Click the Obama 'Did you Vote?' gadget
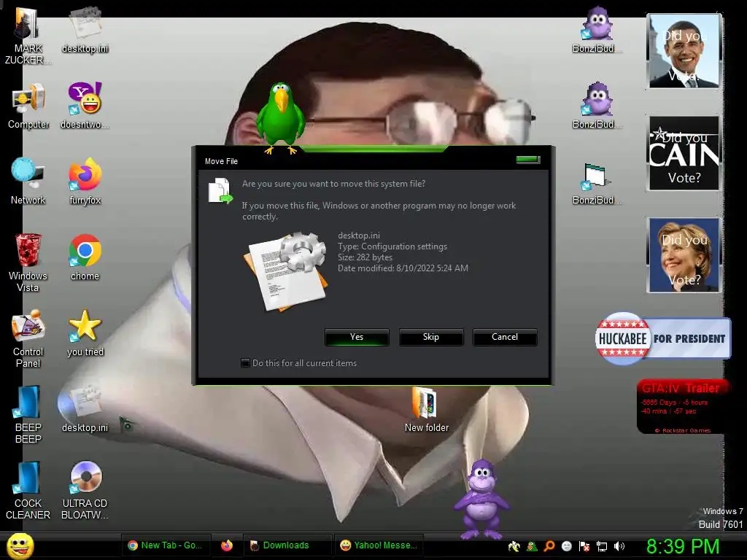Viewport: 747px width, 560px height. (684, 52)
